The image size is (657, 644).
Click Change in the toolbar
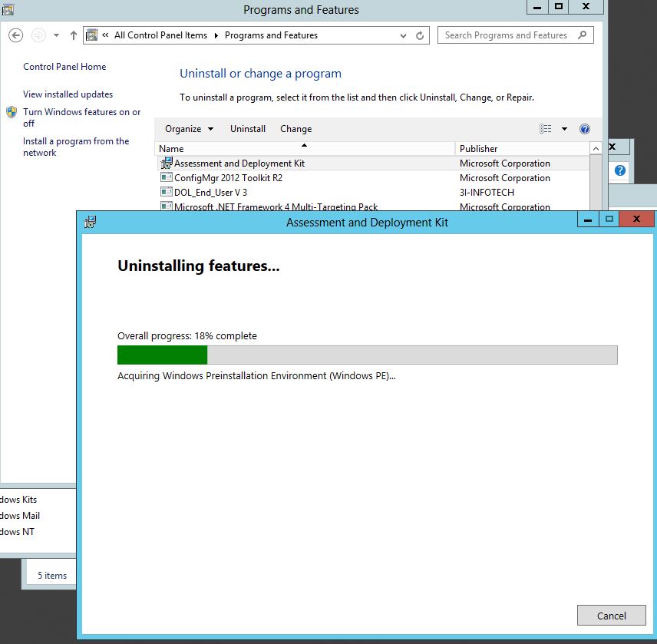295,129
